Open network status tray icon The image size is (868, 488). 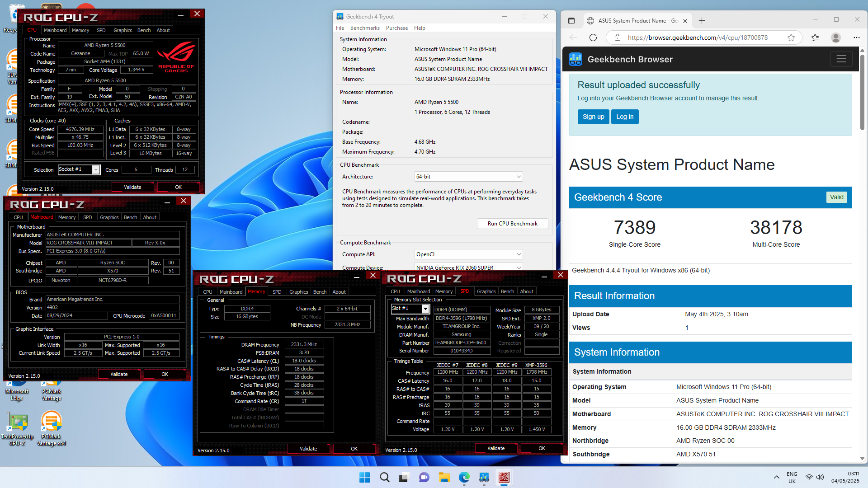click(809, 477)
